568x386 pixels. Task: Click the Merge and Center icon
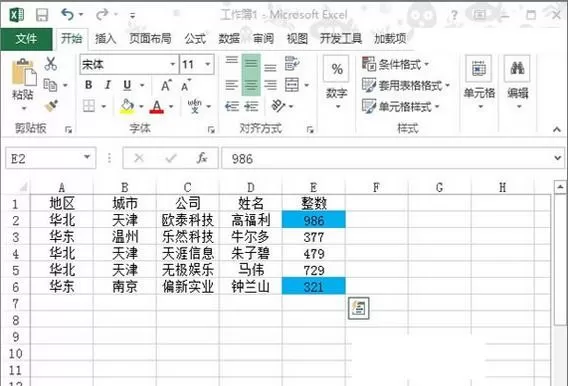(292, 85)
